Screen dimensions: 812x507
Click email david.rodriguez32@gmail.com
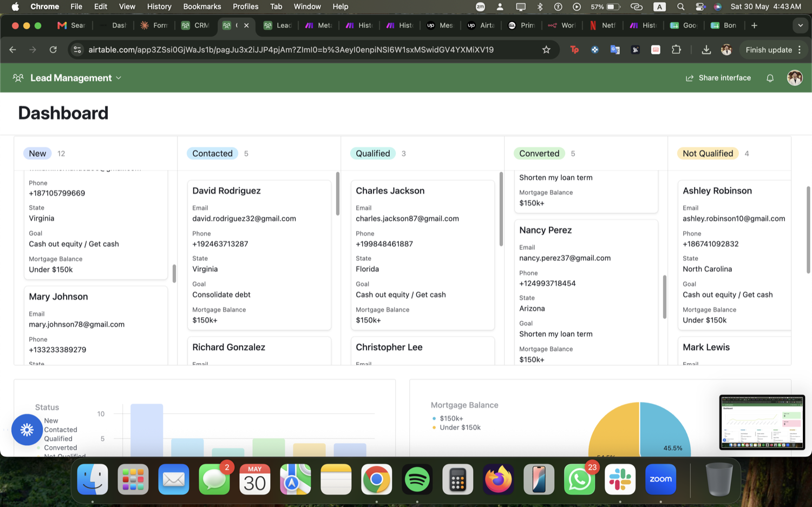pyautogui.click(x=244, y=219)
